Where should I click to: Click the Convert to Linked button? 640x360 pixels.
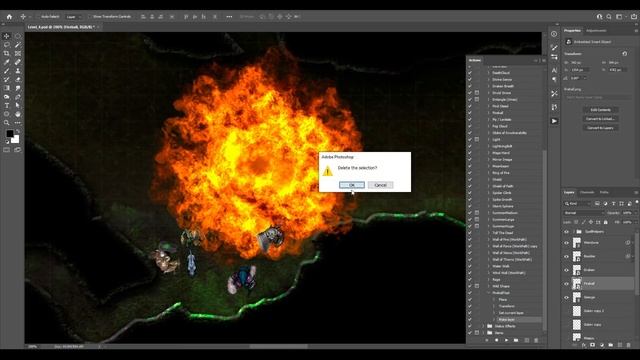(x=600, y=119)
